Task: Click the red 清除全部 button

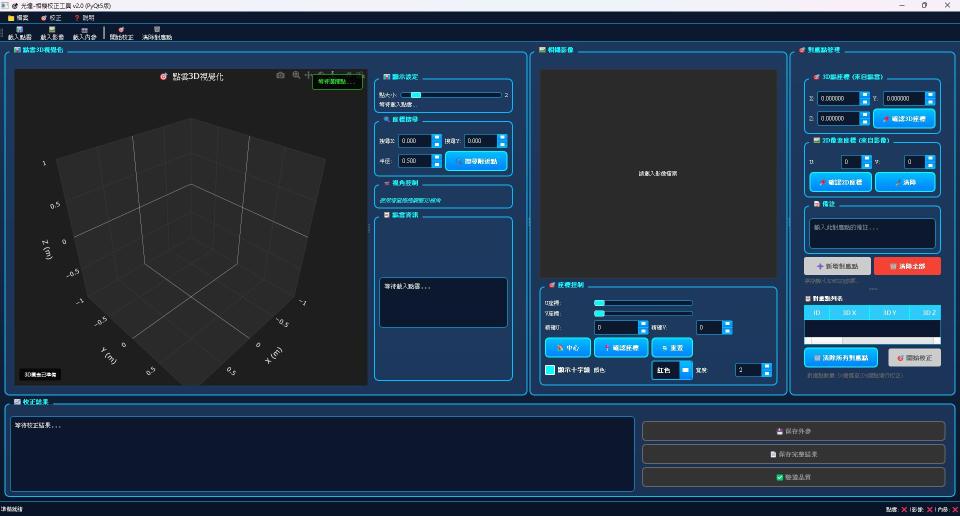Action: tap(906, 266)
